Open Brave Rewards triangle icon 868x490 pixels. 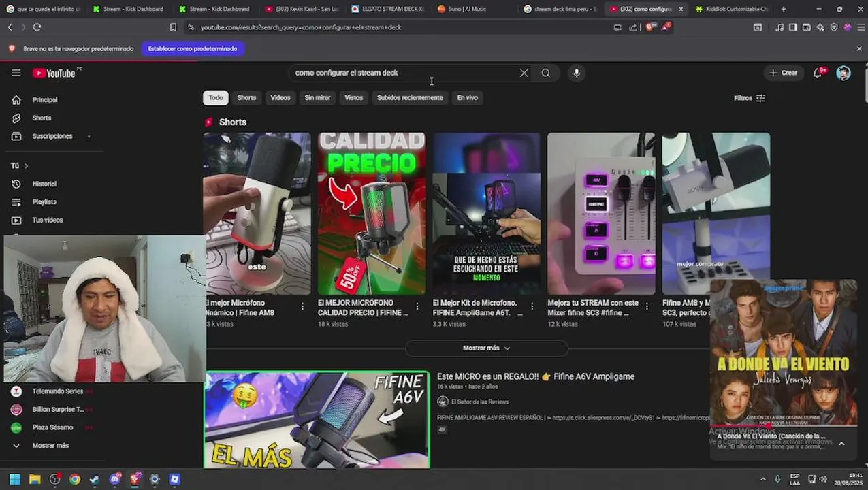point(665,27)
